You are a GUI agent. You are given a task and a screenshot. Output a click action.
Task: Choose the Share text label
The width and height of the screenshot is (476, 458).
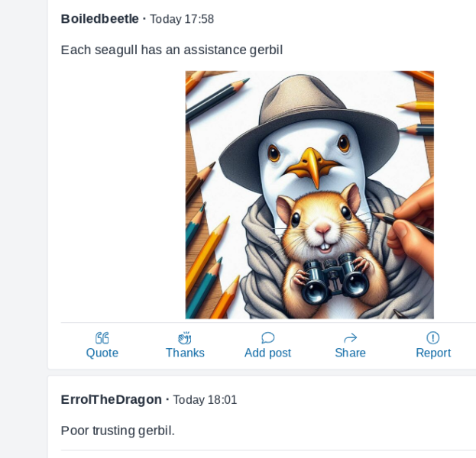350,353
